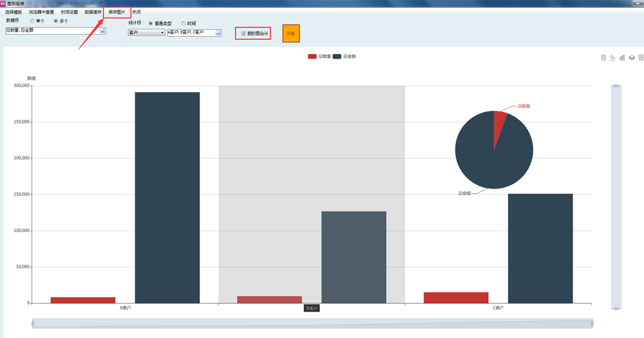The height and width of the screenshot is (338, 644).
Task: Select the 普通类型 radio button
Action: (151, 24)
